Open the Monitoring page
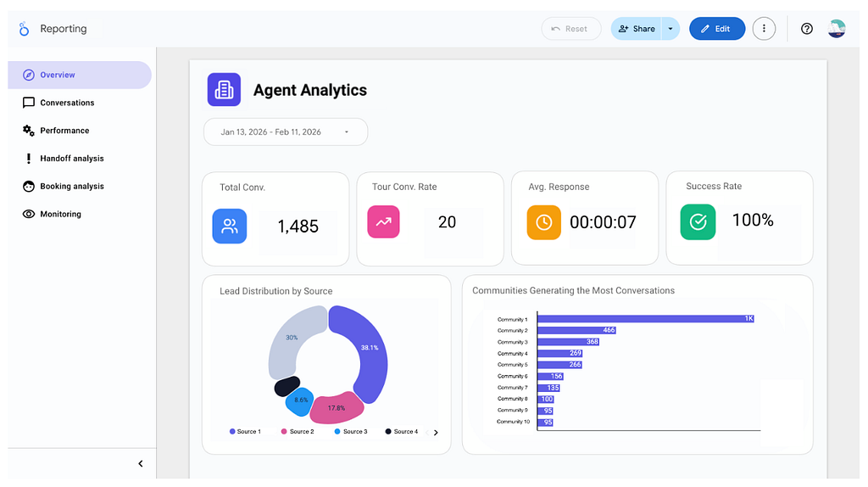This screenshot has height=487, width=868. (x=79, y=214)
